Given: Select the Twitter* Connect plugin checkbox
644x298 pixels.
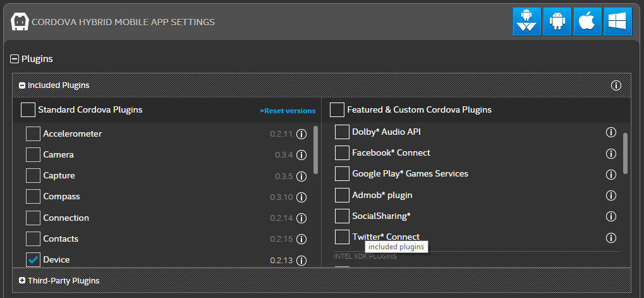Looking at the screenshot, I should pyautogui.click(x=342, y=237).
